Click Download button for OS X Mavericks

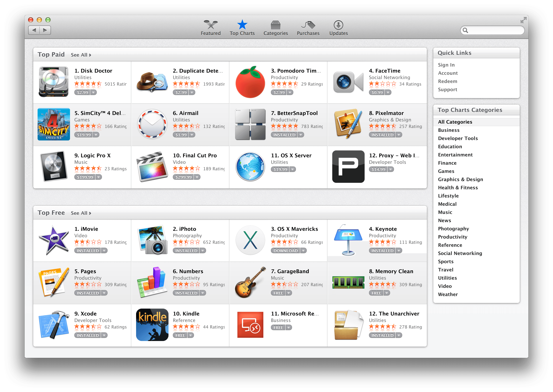pyautogui.click(x=285, y=250)
